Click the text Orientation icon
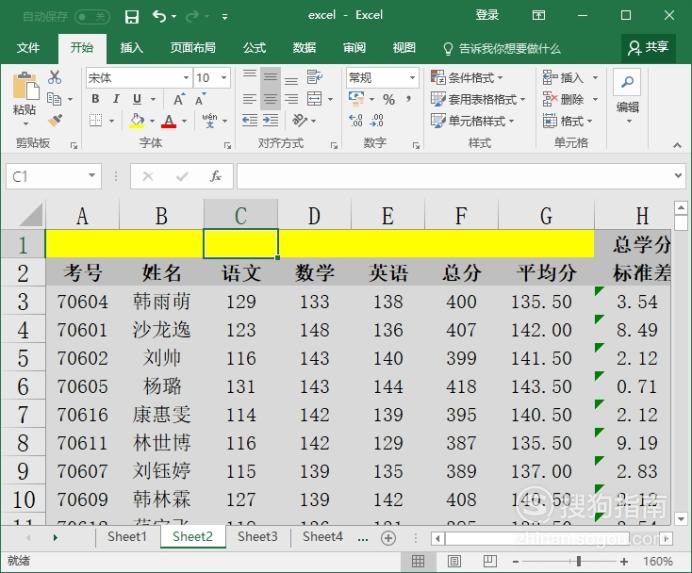Image resolution: width=692 pixels, height=573 pixels. [x=300, y=120]
